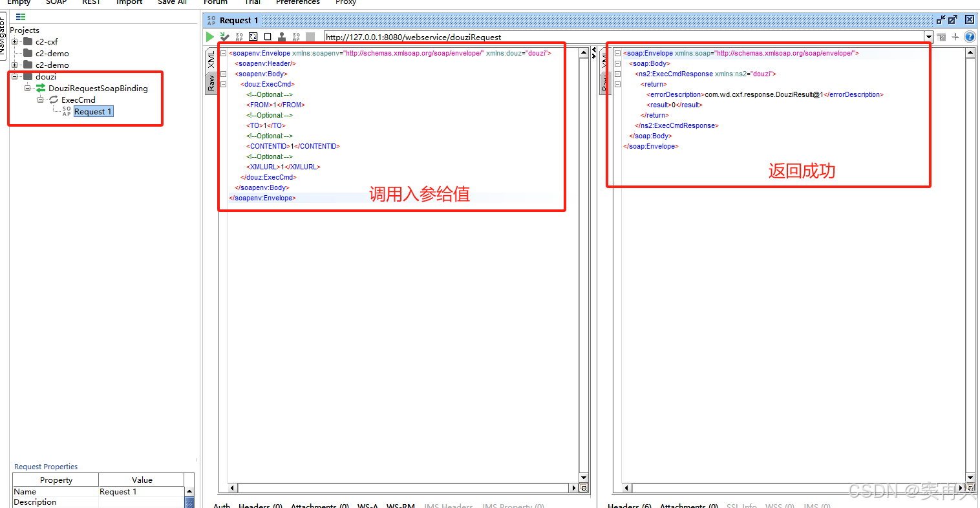The height and width of the screenshot is (508, 980).
Task: Click the empty request square icon
Action: point(268,37)
